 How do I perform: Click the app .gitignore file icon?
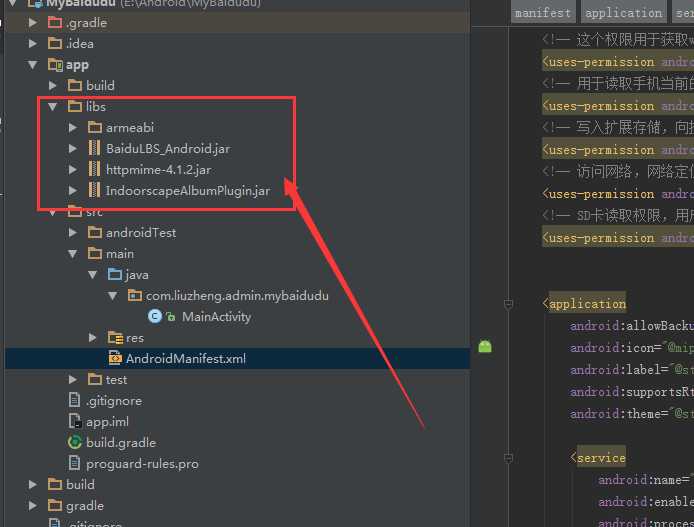(74, 400)
